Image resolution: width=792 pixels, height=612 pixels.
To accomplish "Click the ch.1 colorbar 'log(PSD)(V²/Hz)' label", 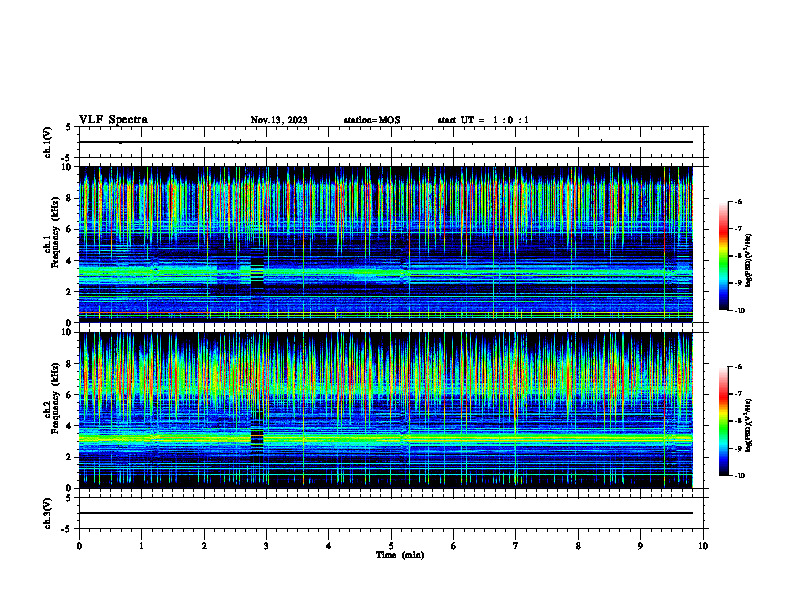I will tap(750, 261).
